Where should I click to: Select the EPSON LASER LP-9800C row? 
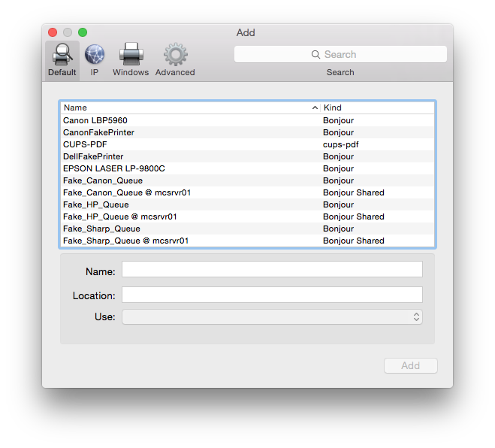(x=248, y=168)
